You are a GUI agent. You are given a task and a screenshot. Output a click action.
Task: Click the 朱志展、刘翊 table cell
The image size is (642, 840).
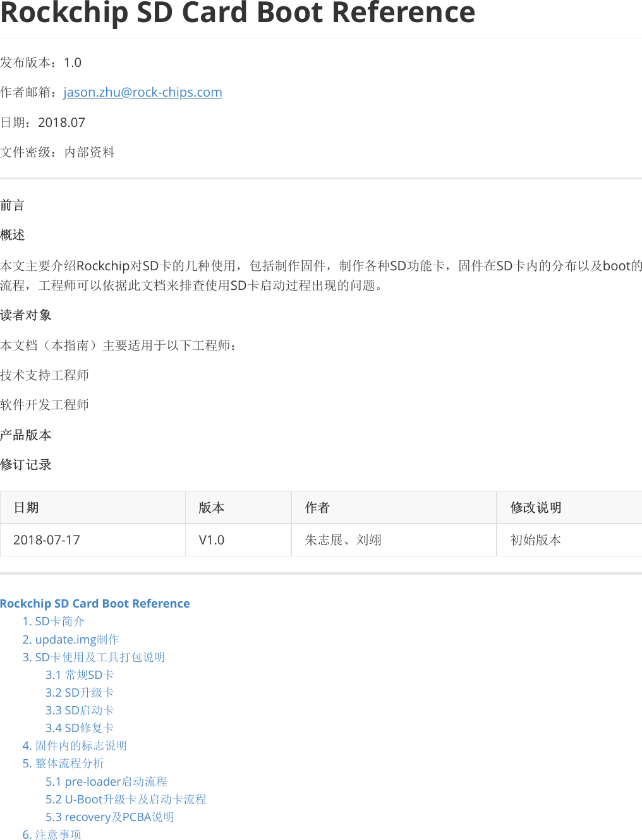[394, 540]
